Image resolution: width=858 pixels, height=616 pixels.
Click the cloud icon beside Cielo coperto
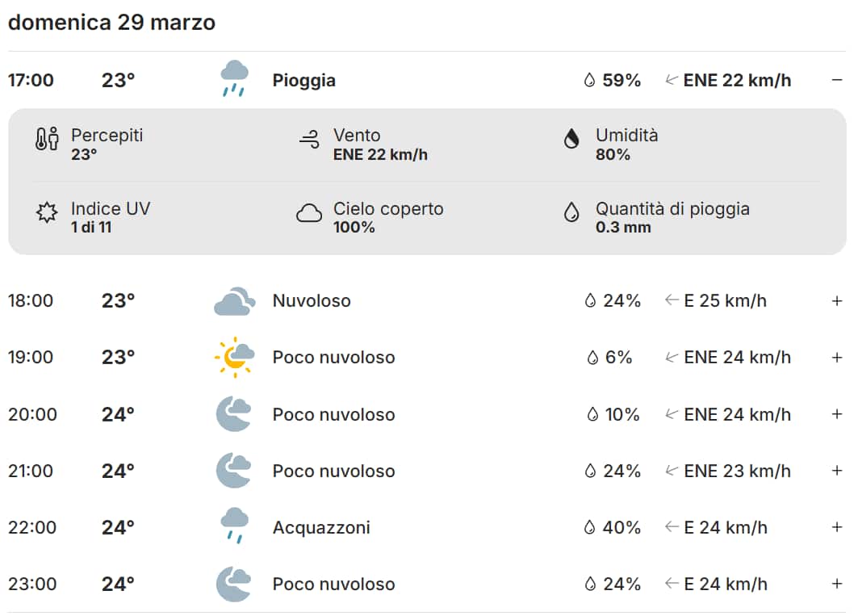point(309,213)
